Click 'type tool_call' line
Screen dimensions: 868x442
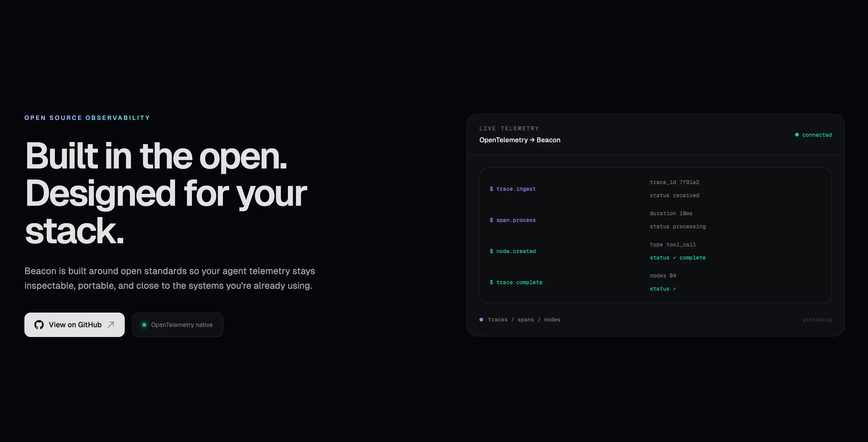pos(673,245)
